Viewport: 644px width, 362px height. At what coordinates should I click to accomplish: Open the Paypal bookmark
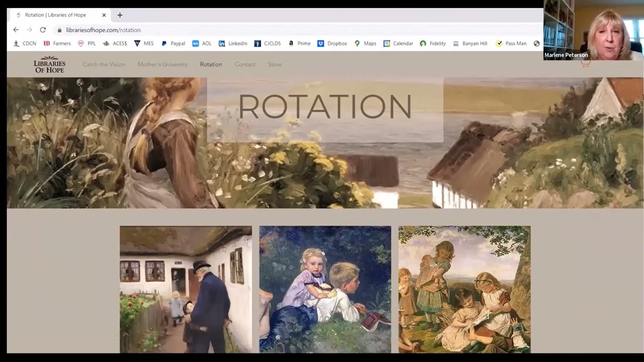(x=173, y=44)
